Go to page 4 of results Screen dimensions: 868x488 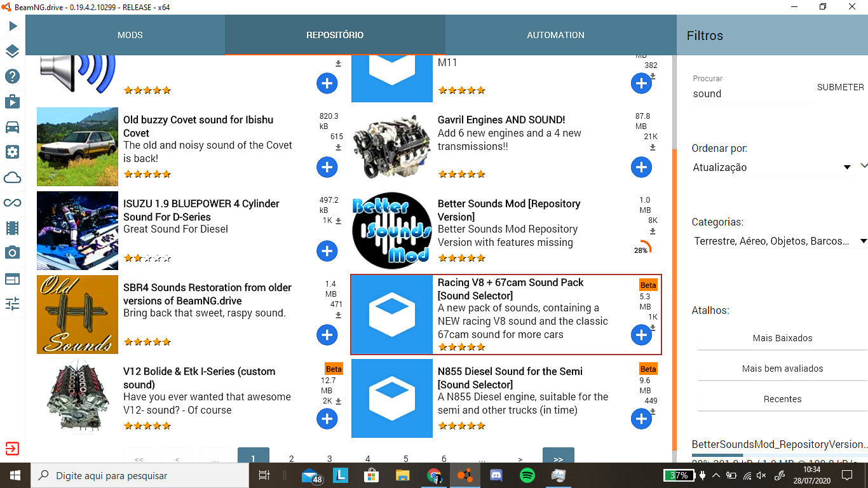(368, 457)
